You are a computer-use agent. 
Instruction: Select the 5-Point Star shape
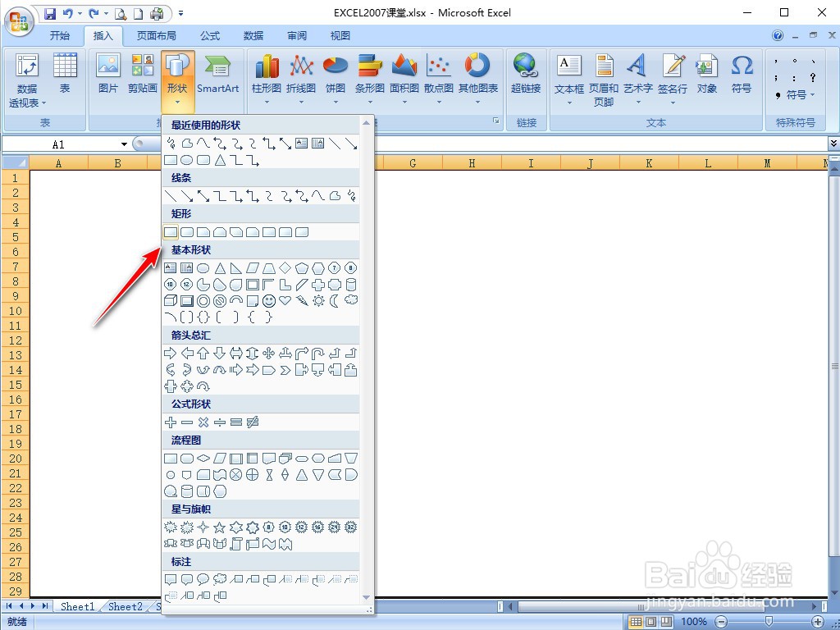click(x=220, y=527)
